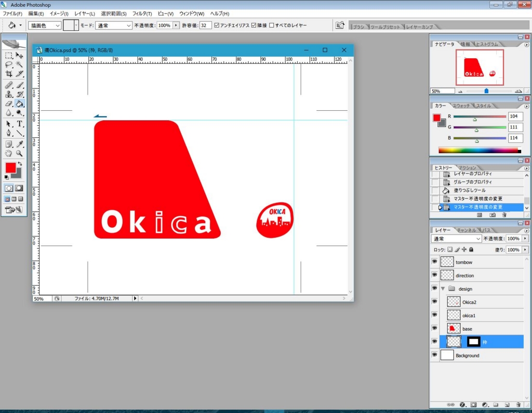The height and width of the screenshot is (413, 532).
Task: Select the Path Selection tool
Action: click(9, 124)
